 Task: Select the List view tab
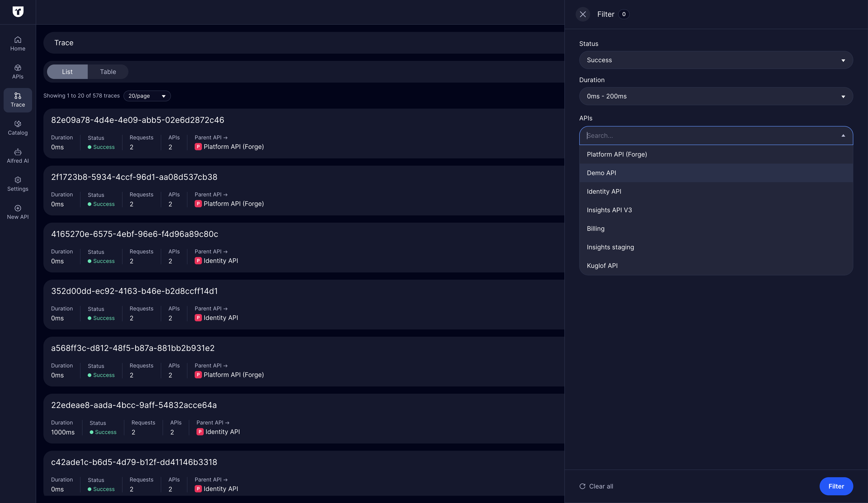point(67,72)
